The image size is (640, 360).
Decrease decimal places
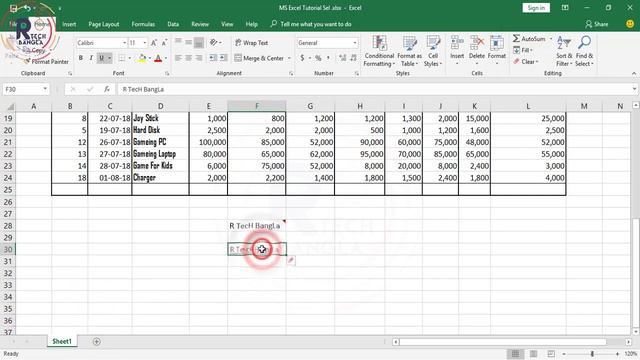353,58
